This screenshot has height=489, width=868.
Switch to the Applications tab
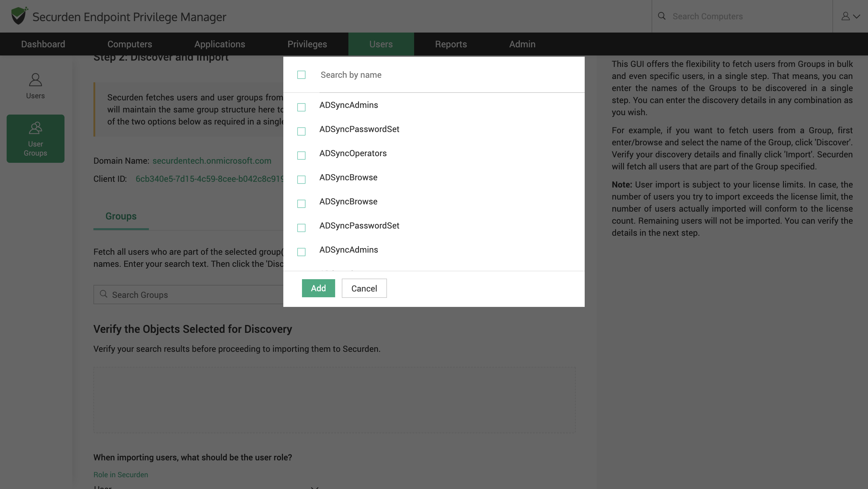(220, 44)
